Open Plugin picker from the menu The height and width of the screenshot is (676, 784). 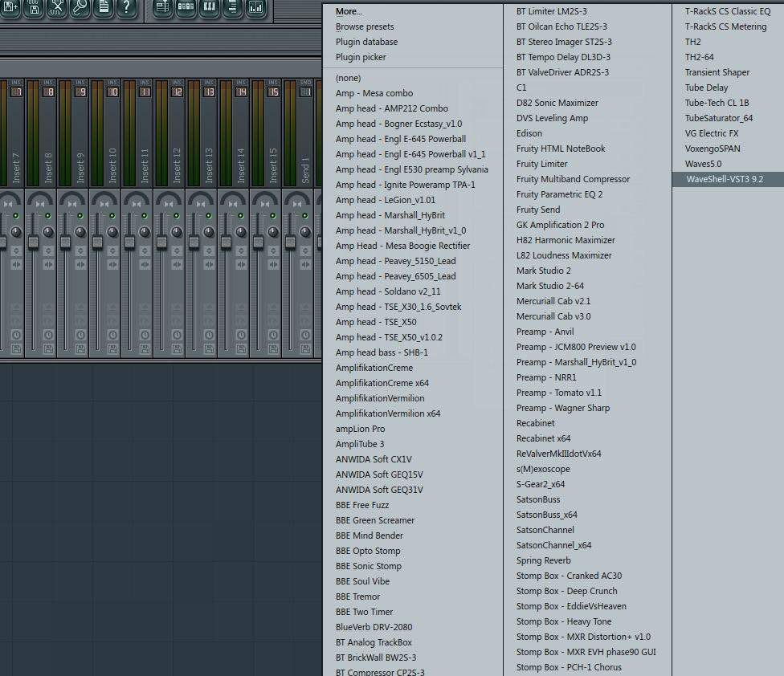[x=360, y=57]
